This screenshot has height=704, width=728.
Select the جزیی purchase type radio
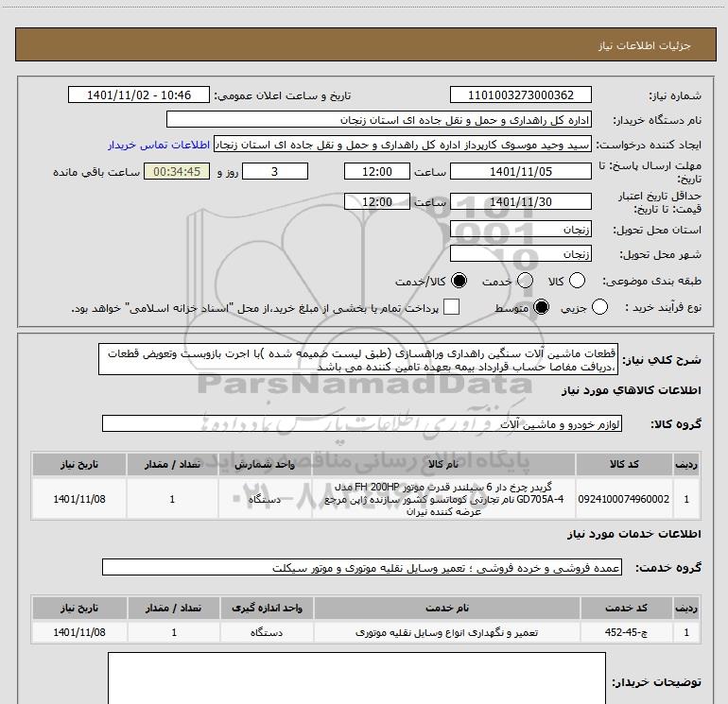599,307
